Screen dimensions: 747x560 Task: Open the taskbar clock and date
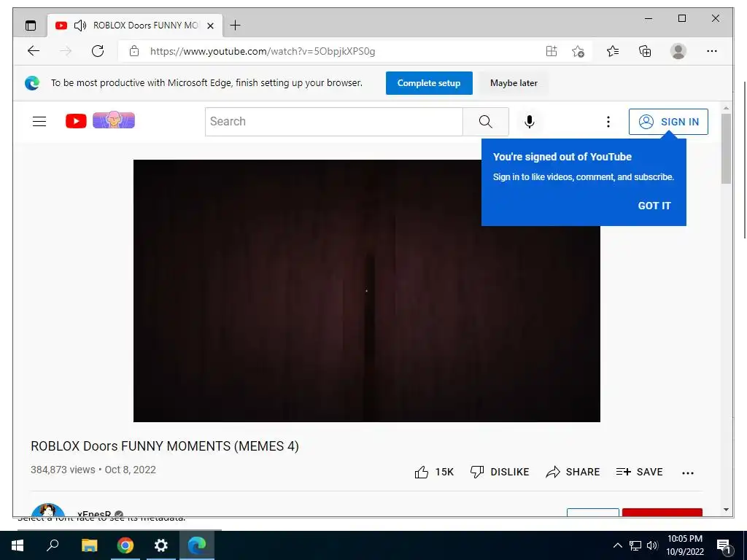click(x=684, y=545)
